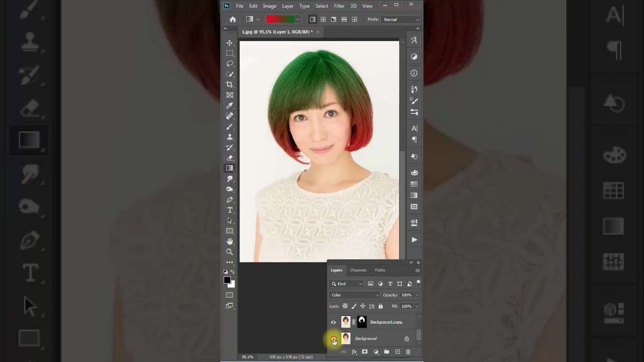Open the Fill value dropdown
This screenshot has height=362, width=644.
click(417, 306)
